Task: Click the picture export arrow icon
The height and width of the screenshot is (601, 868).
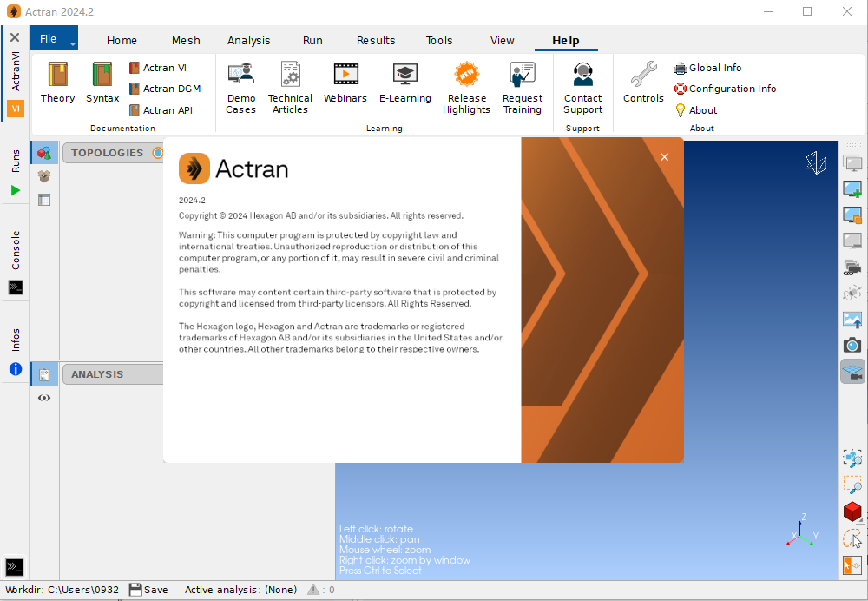Action: click(x=852, y=320)
